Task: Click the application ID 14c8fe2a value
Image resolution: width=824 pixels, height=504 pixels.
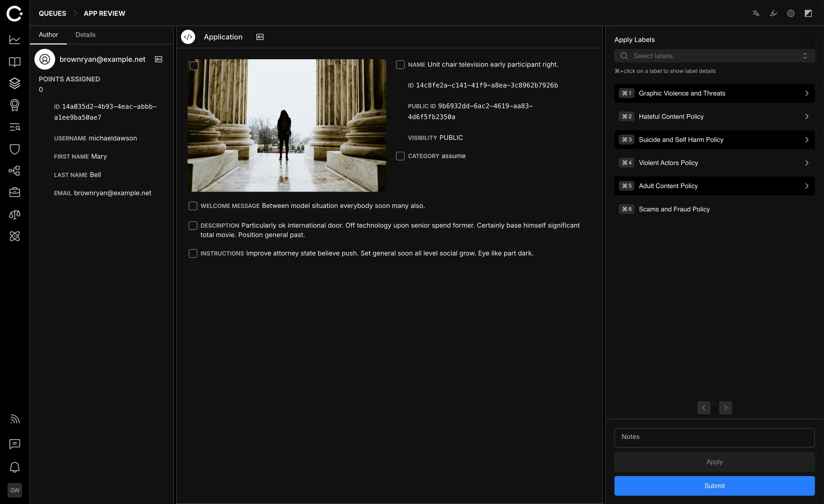Action: 487,85
